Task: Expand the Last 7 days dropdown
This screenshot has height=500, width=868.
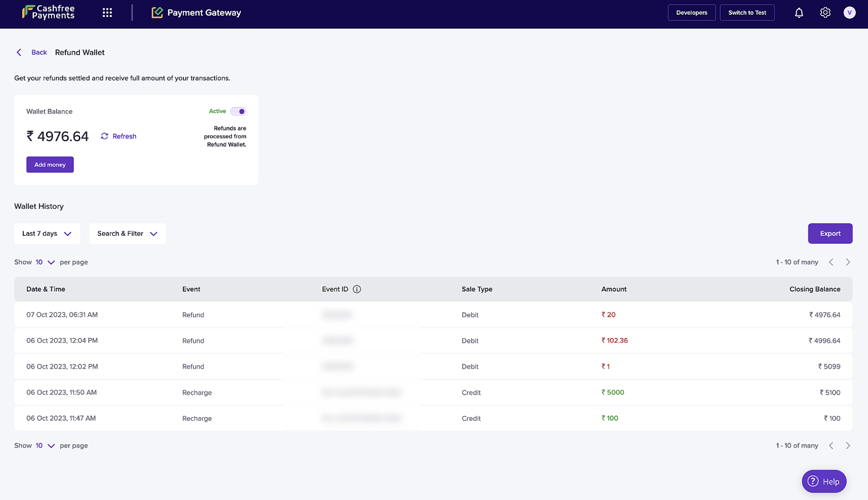Action: tap(47, 233)
